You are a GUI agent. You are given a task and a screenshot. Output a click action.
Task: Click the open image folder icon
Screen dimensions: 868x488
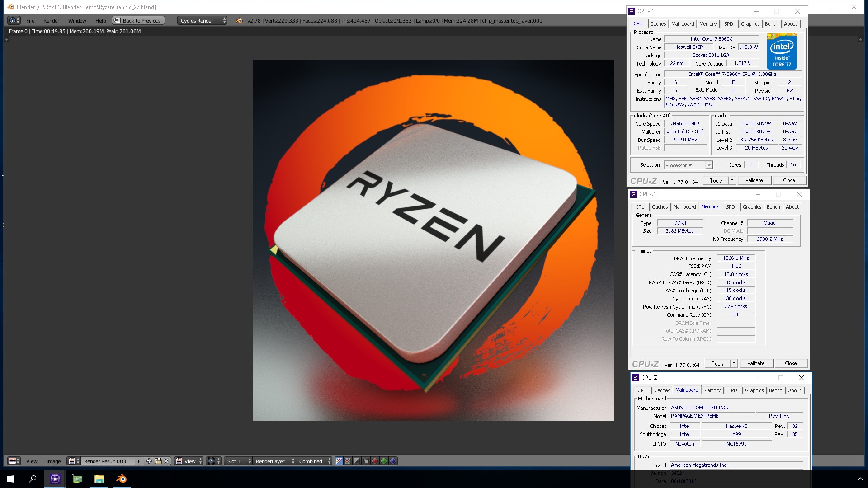[158, 461]
